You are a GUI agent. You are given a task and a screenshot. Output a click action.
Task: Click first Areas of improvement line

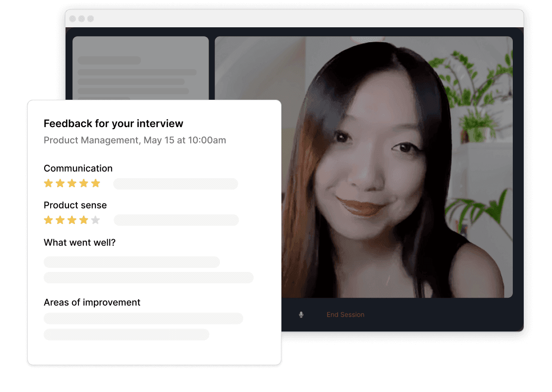pos(143,319)
